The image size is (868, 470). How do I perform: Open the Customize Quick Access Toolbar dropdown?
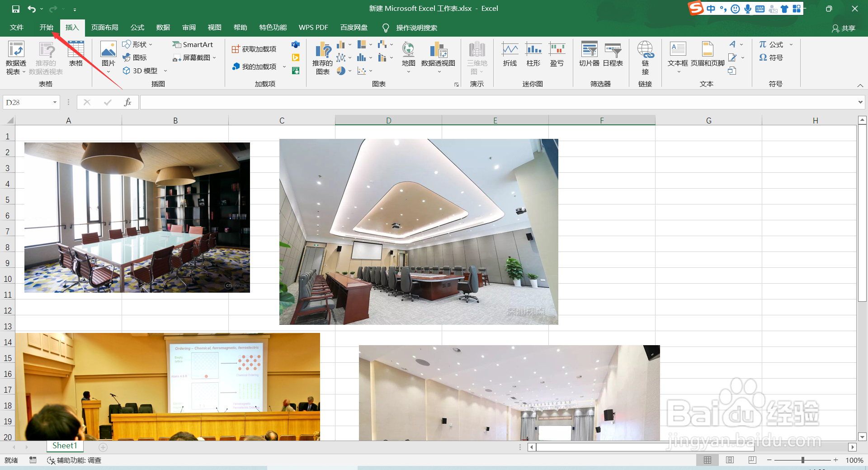click(x=75, y=9)
